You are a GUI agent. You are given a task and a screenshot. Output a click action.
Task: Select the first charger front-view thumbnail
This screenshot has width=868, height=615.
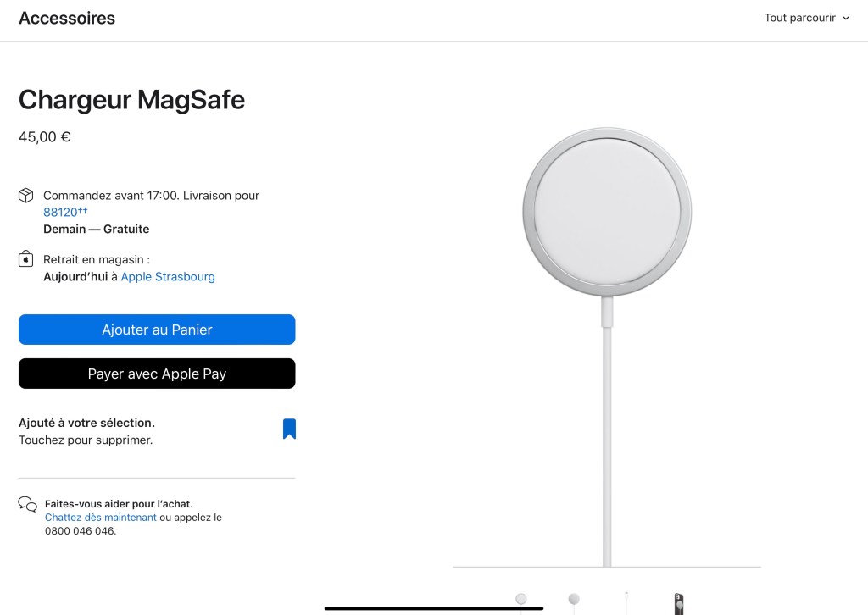(521, 600)
